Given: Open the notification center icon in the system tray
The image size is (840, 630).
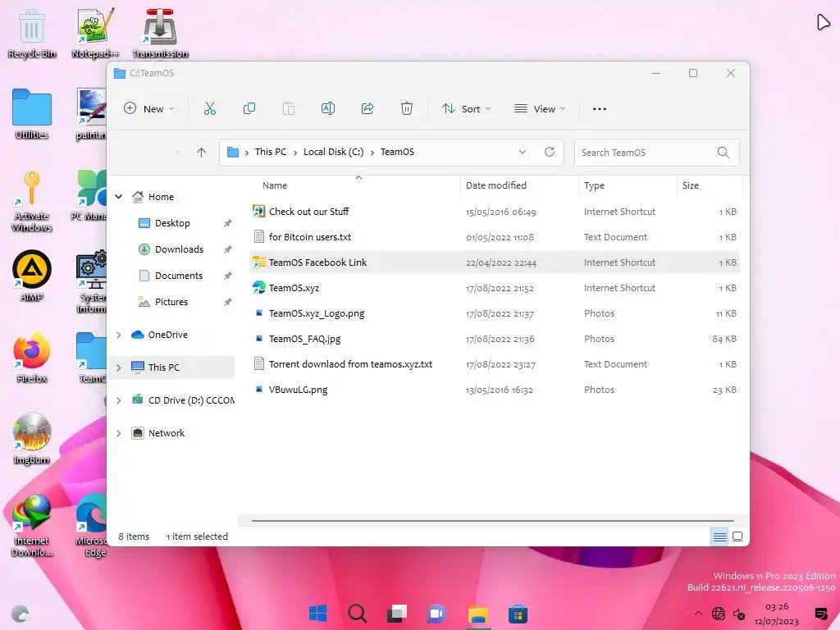Looking at the screenshot, I should (x=820, y=614).
